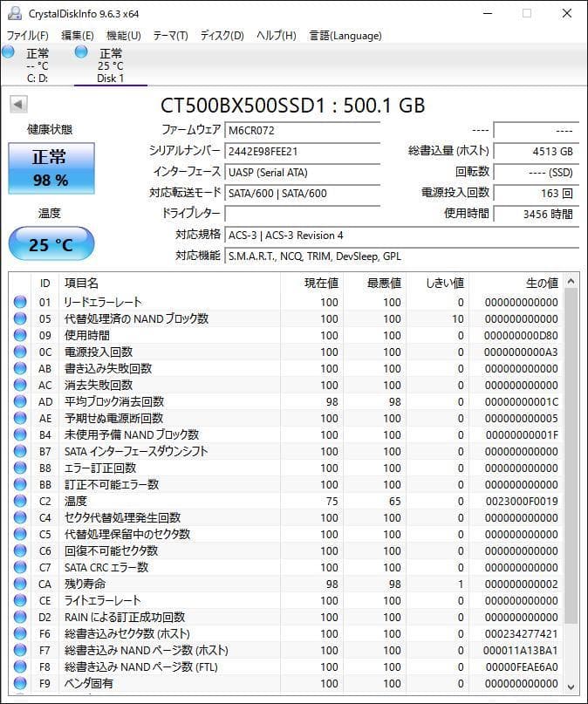
Task: Click the status icon for row C5 代替処理保留中
Action: [20, 534]
